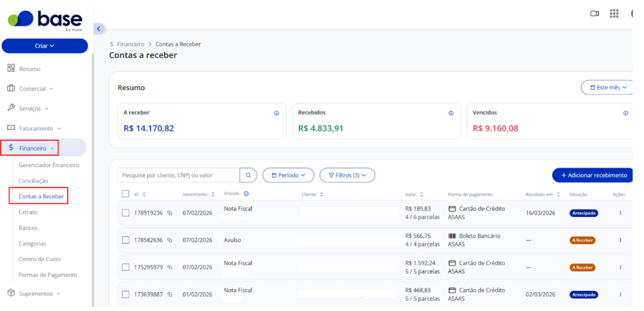
Task: Expand the Filtros (3) dropdown
Action: 347,175
